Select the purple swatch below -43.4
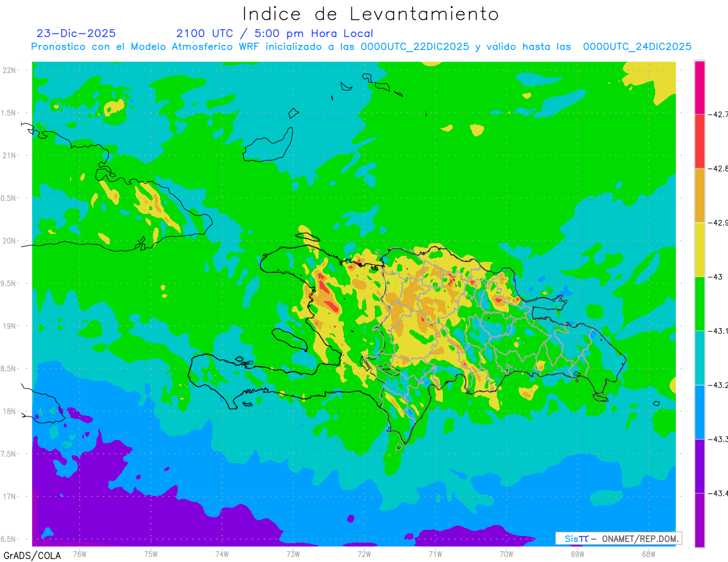 tap(699, 520)
